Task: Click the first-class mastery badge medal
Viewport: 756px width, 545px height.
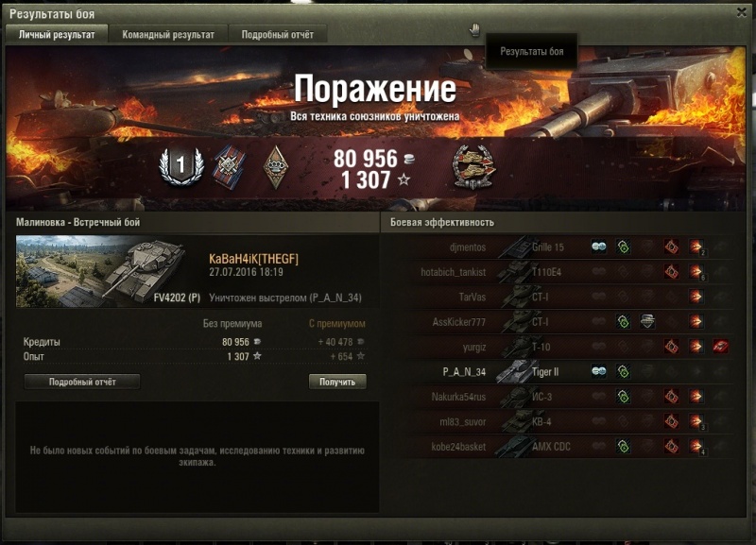Action: click(x=180, y=165)
